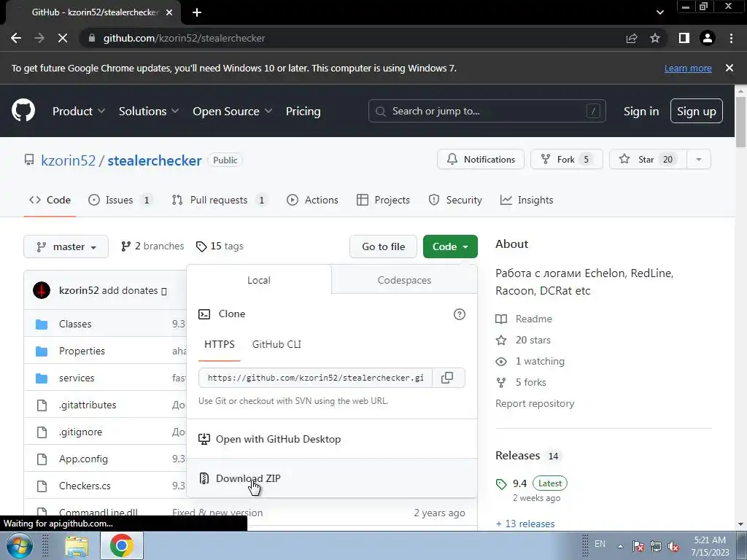Select the GitHub CLI clone option

[276, 344]
